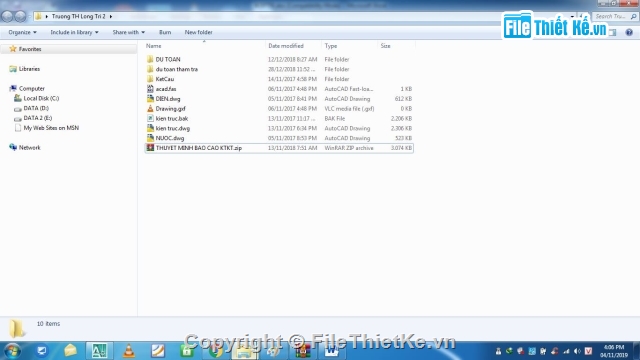Select DATA (D:) drive
Viewport: 640px width, 360px height.
pos(36,108)
